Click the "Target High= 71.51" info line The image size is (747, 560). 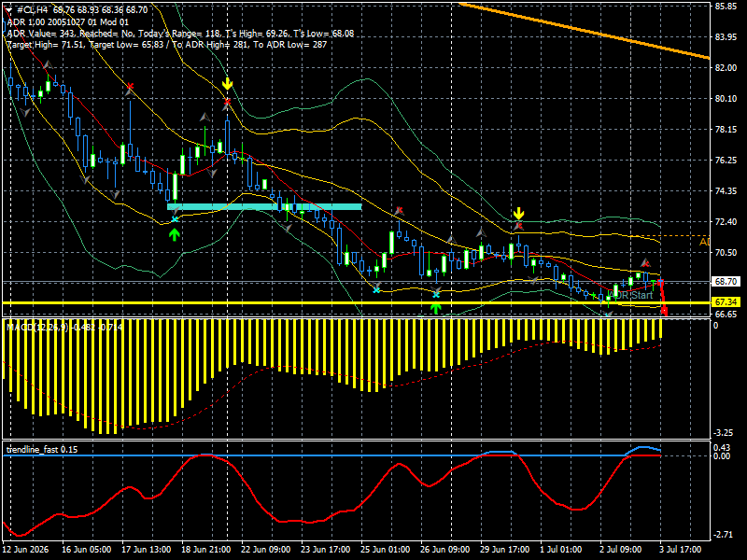pos(167,44)
